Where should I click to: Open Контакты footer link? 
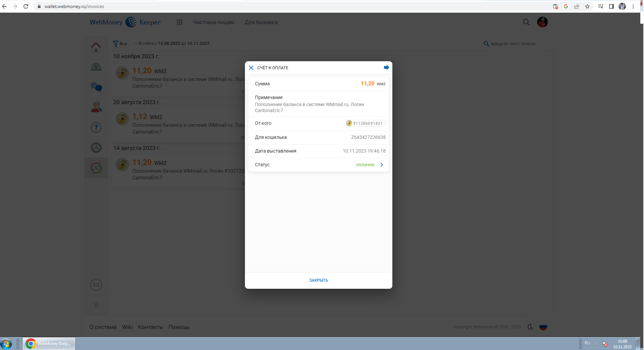pos(150,327)
